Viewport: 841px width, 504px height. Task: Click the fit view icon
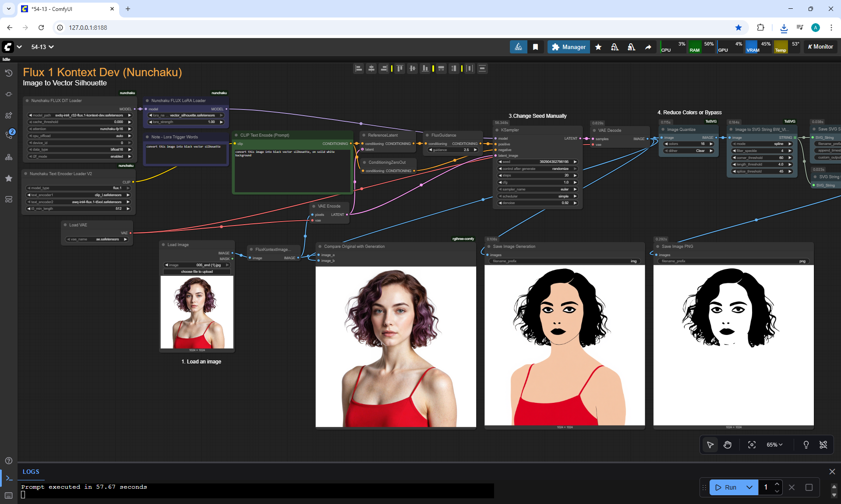click(752, 445)
